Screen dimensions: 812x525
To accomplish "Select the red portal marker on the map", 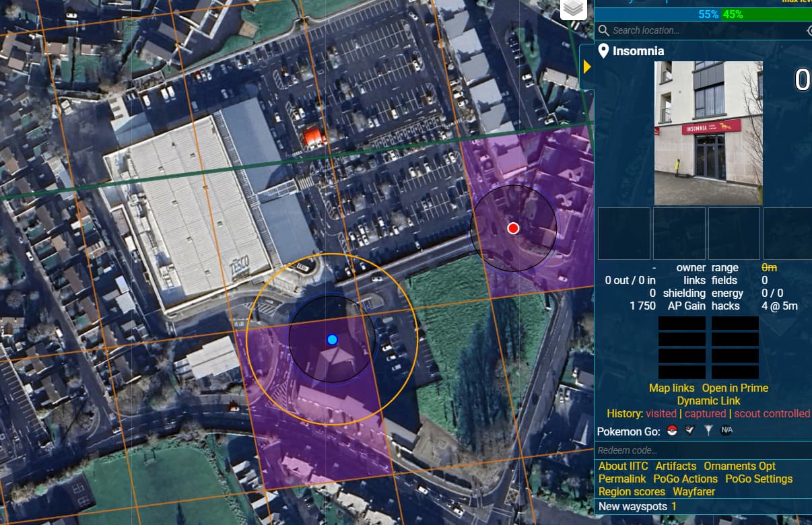I will click(x=513, y=228).
